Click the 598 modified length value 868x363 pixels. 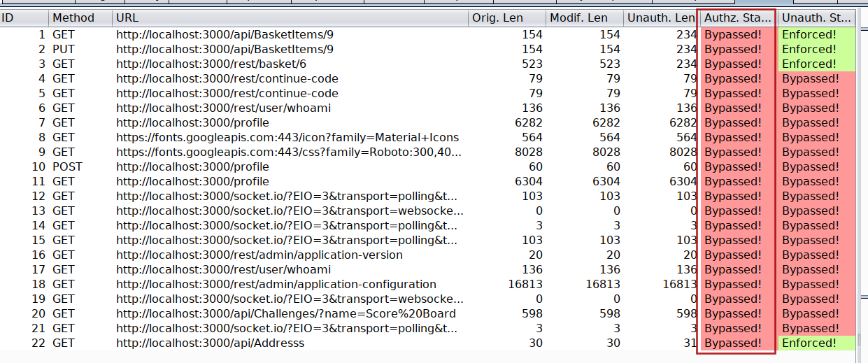(610, 313)
